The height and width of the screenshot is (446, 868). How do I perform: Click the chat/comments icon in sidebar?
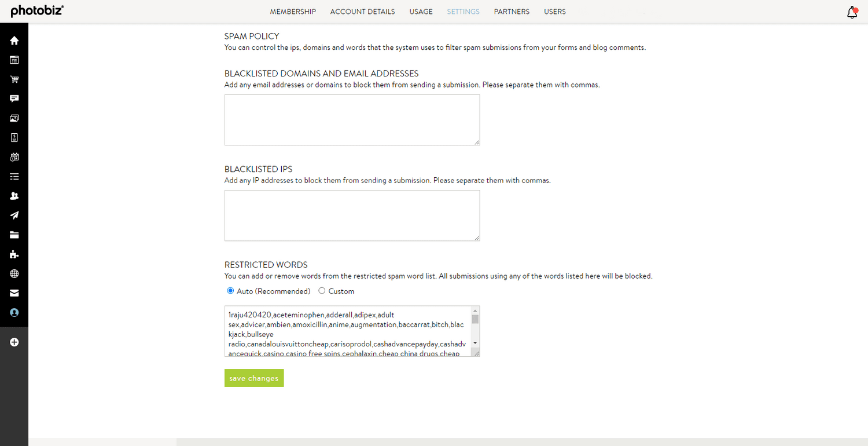click(x=14, y=98)
